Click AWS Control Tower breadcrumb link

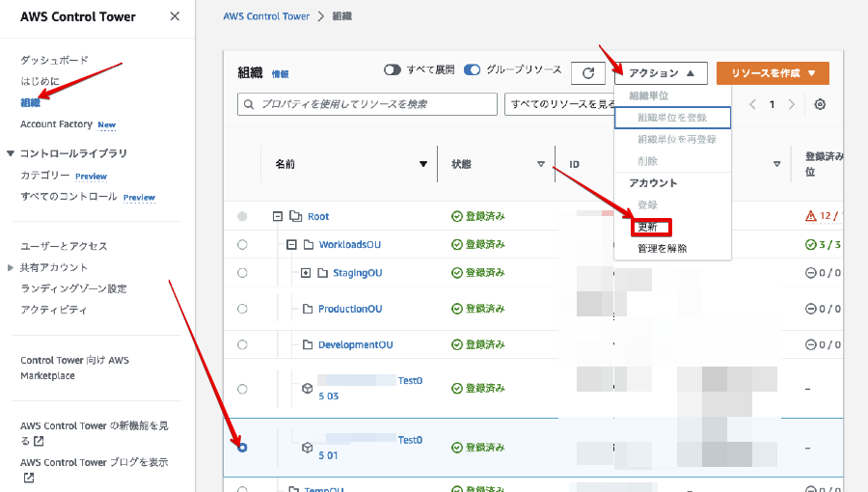(x=266, y=16)
